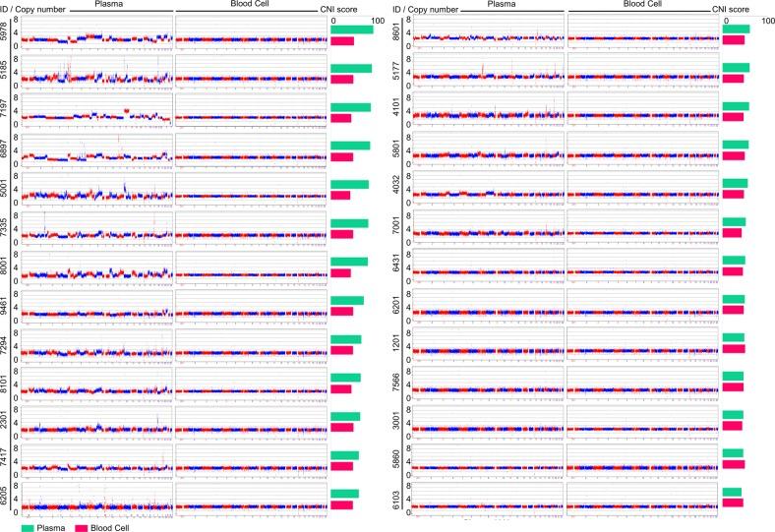The width and height of the screenshot is (775, 532).
Task: Select the green CNI bar for sample 9461
Action: [x=347, y=300]
